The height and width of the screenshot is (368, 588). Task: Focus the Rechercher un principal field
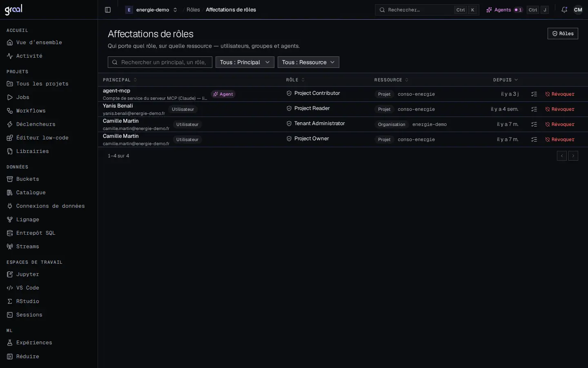[x=160, y=62]
